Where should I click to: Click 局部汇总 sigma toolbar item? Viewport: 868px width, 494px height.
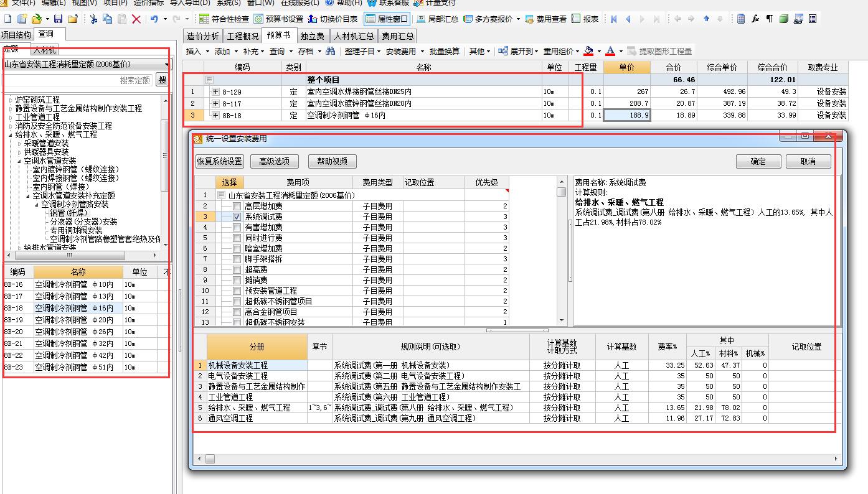pos(437,19)
